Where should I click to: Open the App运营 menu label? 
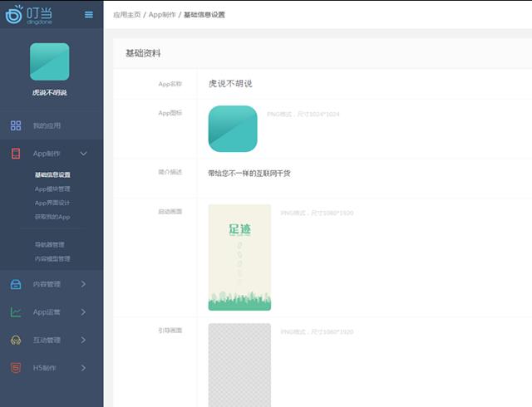click(x=47, y=312)
